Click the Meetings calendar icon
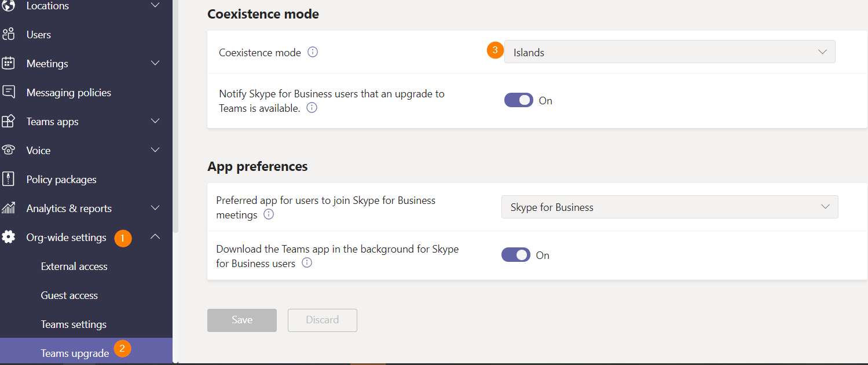 click(x=8, y=64)
